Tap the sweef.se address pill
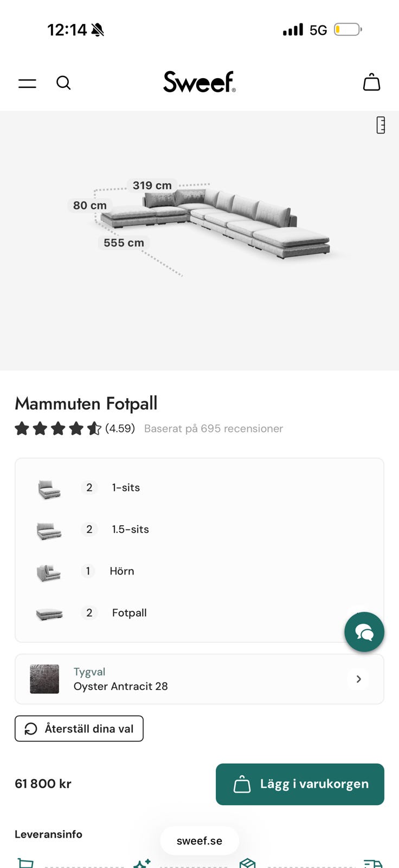This screenshot has height=868, width=399. (199, 840)
